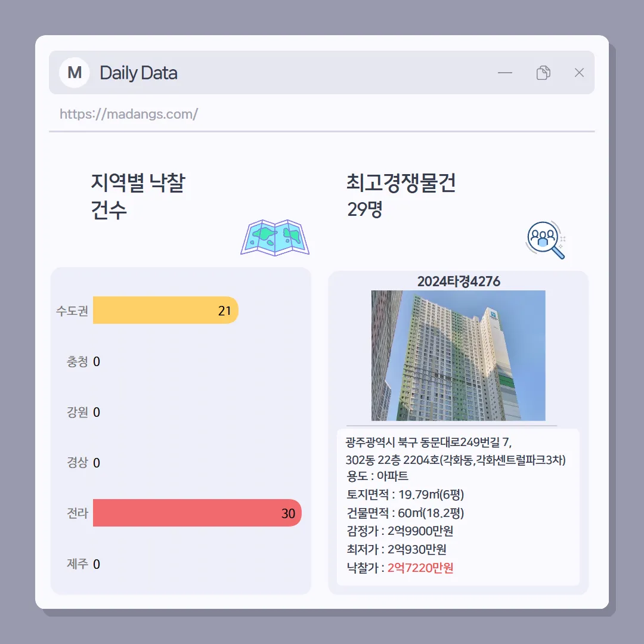Click the 지역별 낙찰 건수 heading
Screen dimensions: 644x644
(138, 196)
